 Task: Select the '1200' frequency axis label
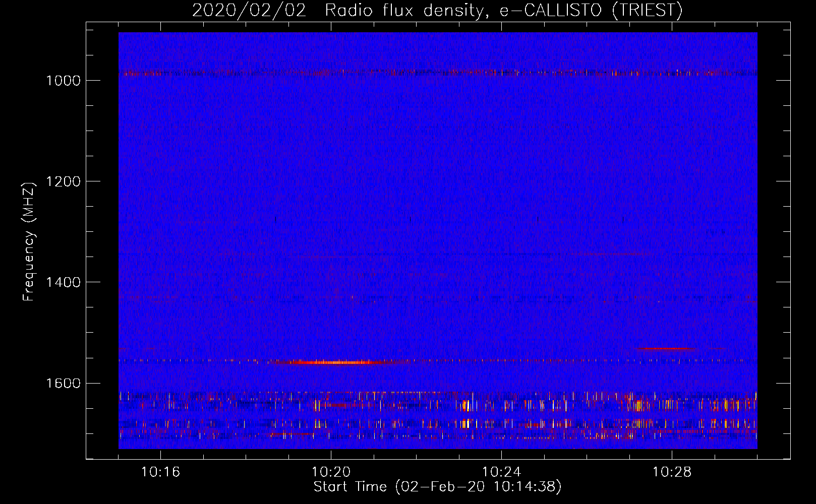[x=63, y=181]
